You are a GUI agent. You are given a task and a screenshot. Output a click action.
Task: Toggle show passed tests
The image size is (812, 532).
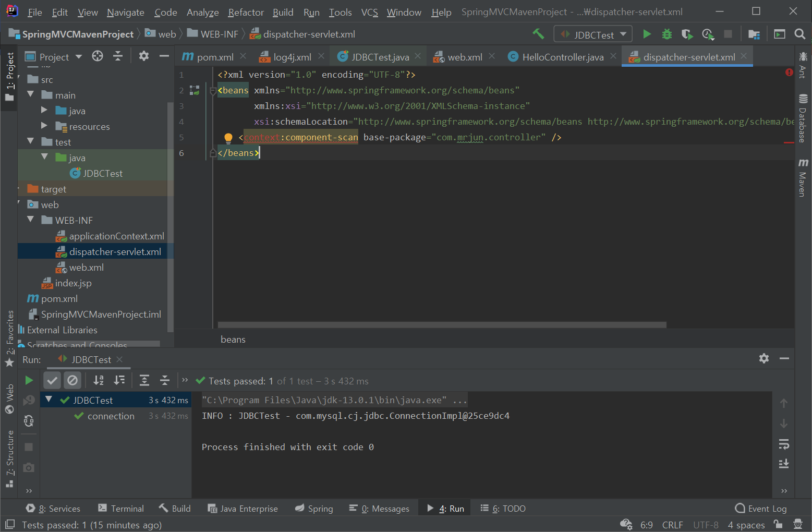[52, 381]
